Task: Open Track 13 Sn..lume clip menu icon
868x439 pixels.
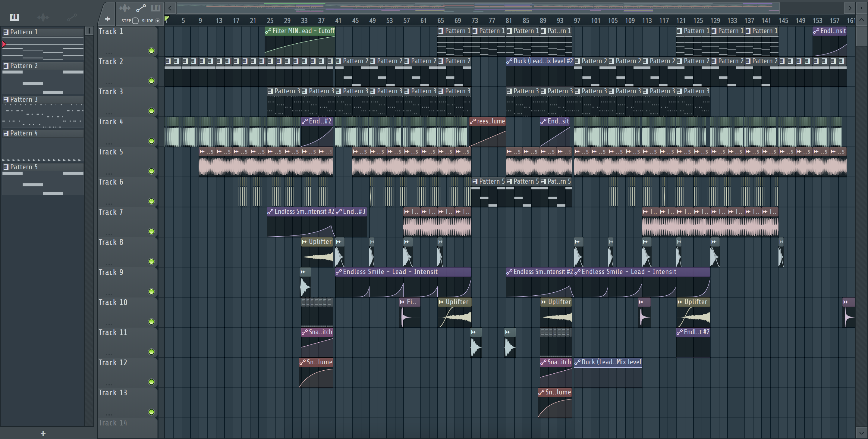Action: click(x=541, y=393)
